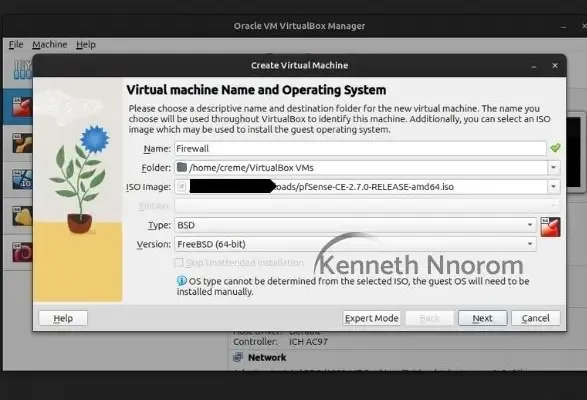Screen dimensions: 587x400
Task: Select the second VM icon in Manager sidebar
Action: click(x=22, y=143)
